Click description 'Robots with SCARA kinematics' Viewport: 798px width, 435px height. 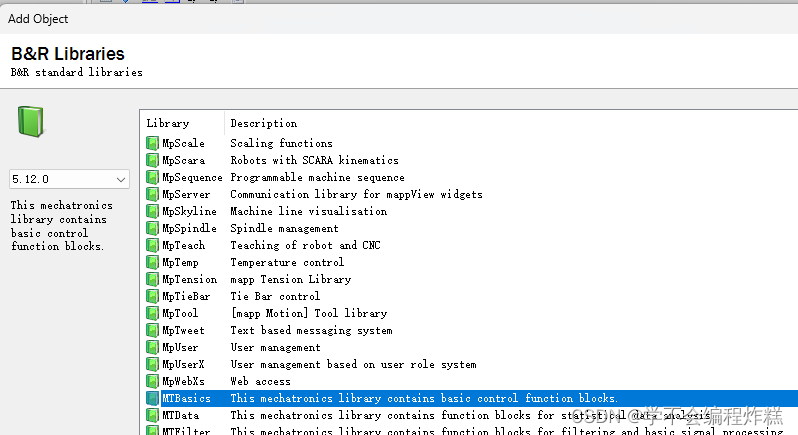[315, 160]
